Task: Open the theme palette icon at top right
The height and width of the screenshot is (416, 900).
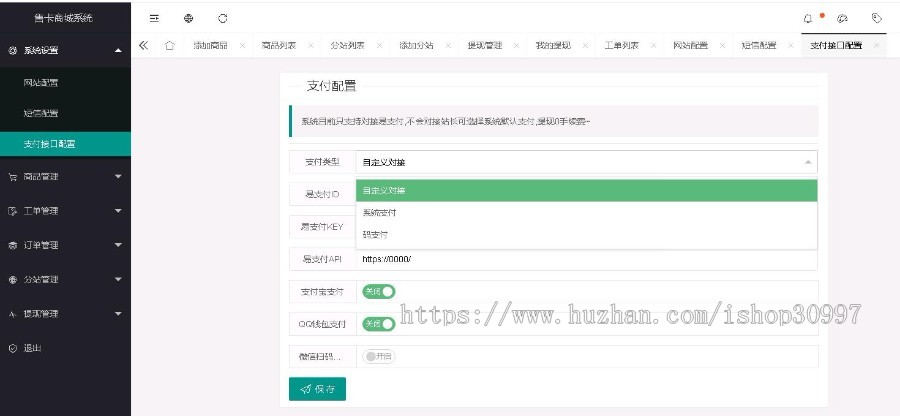Action: pos(843,18)
